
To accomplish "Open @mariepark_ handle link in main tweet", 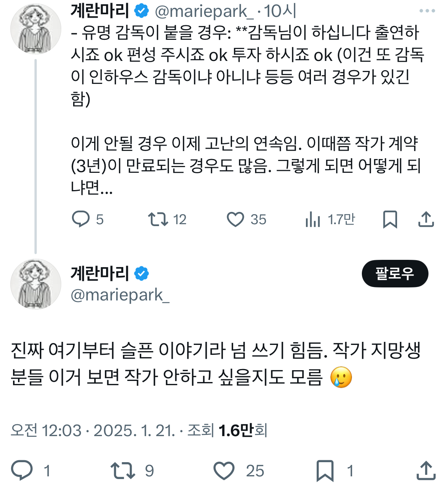I will coord(120,295).
